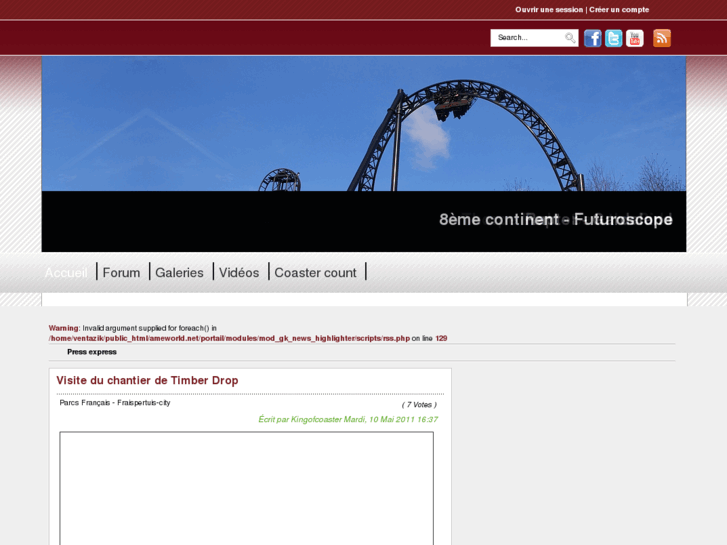Screen dimensions: 727x545
Task: Open the Facebook page icon
Action: coord(593,38)
